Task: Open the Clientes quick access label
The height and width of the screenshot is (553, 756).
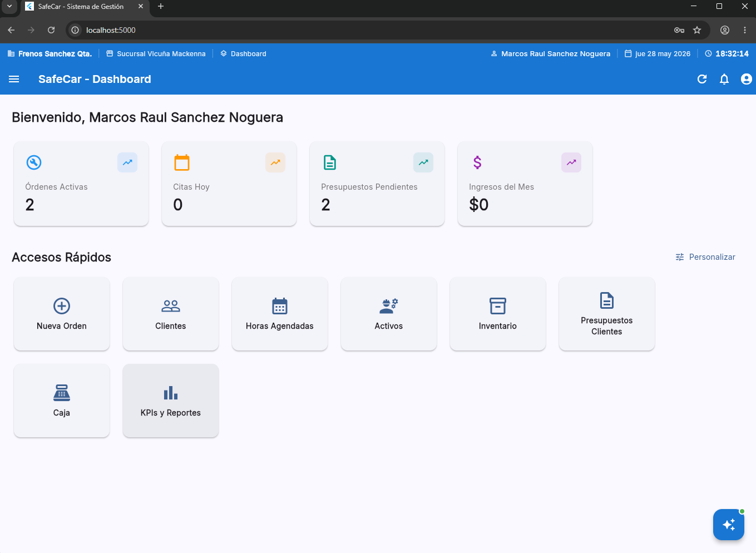Action: pos(171,326)
